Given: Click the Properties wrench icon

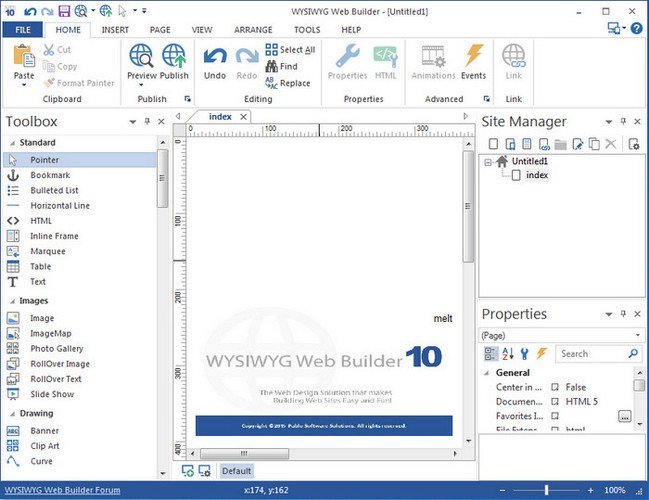Looking at the screenshot, I should click(x=347, y=55).
